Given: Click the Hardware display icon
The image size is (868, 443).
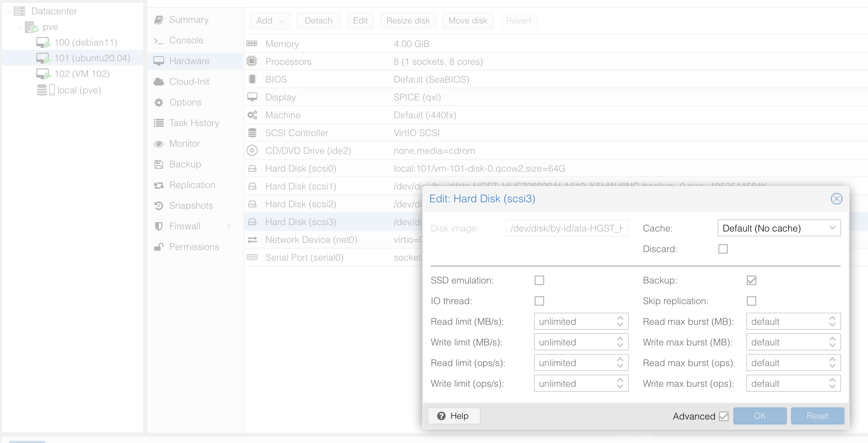Looking at the screenshot, I should (159, 61).
